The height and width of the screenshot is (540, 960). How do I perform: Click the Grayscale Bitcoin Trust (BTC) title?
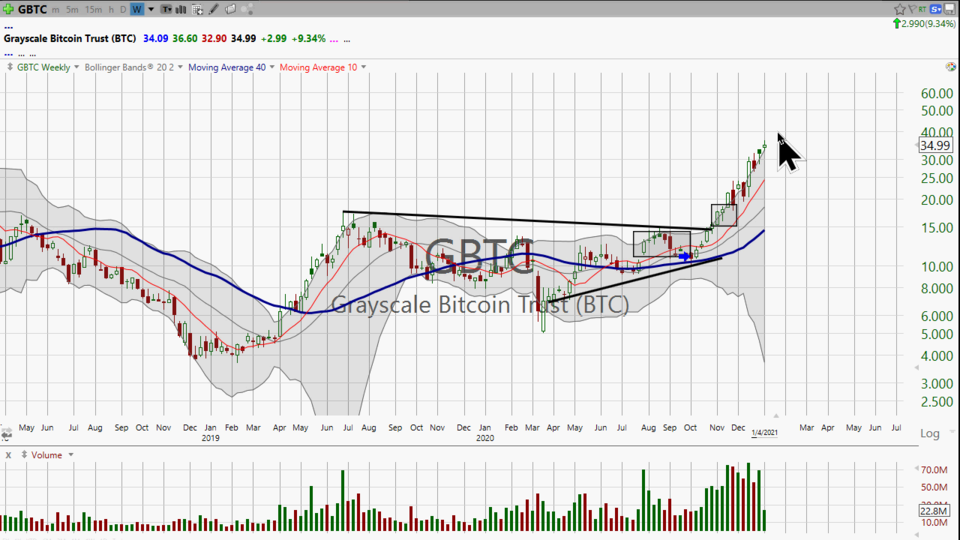pos(70,39)
